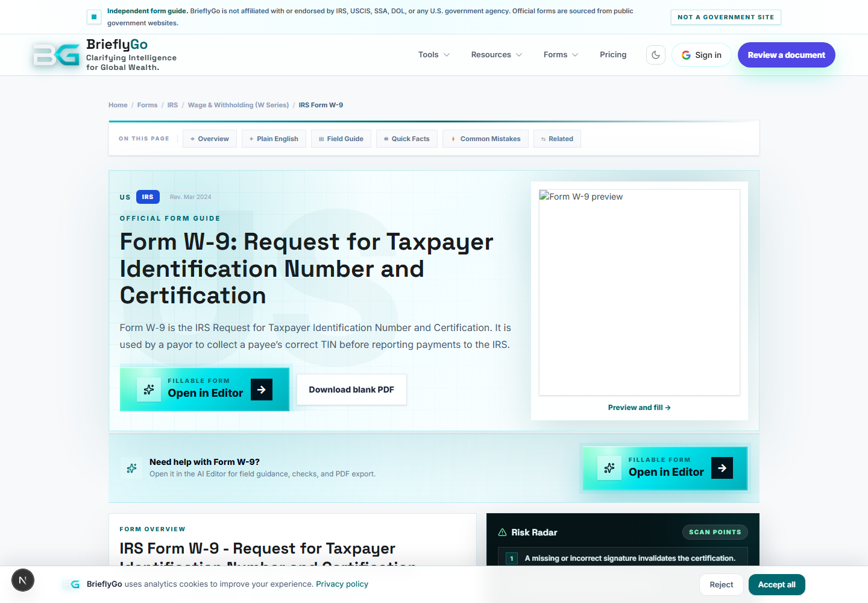Open the IRS breadcrumb link

[172, 105]
